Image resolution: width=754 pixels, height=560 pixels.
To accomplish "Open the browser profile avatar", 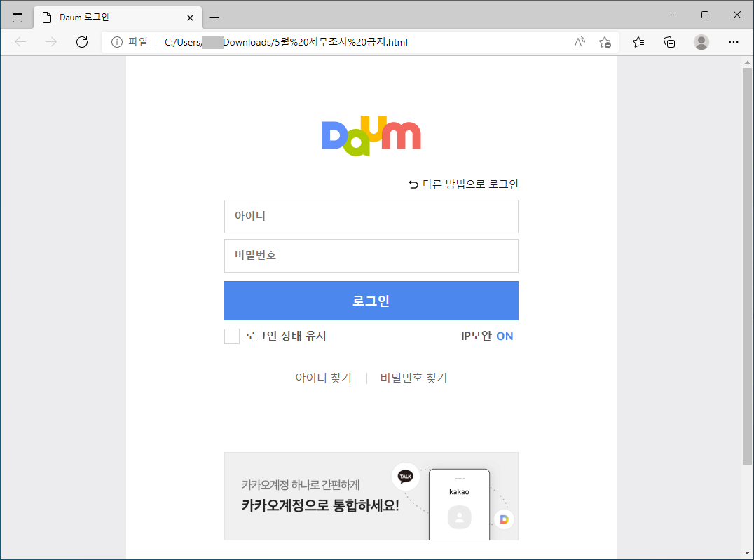I will coord(701,42).
